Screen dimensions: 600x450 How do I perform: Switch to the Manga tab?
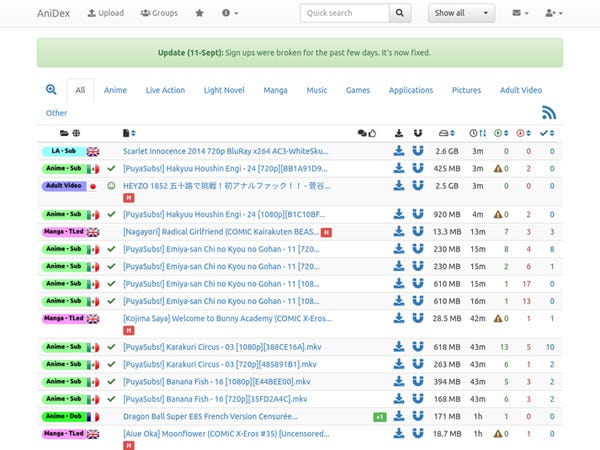pos(276,90)
